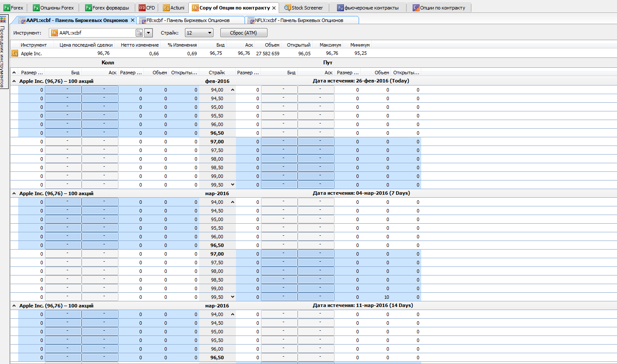Open the Страйк count dropdown
This screenshot has height=364, width=617.
click(199, 33)
